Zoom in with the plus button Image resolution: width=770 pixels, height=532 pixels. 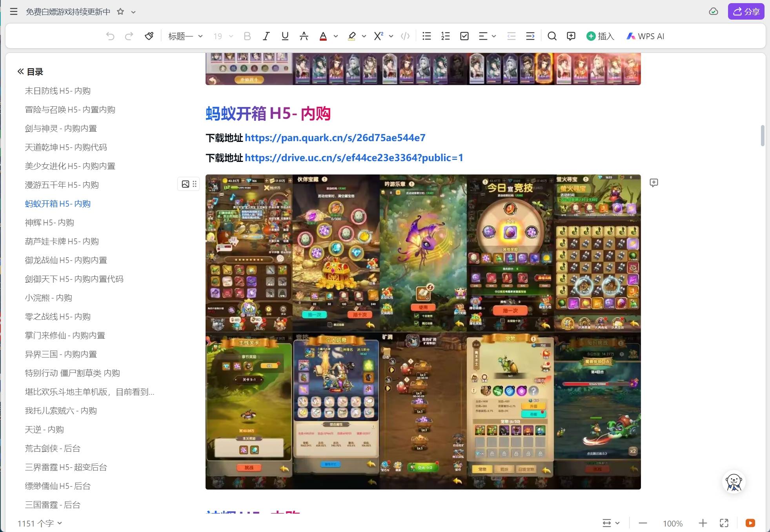[703, 523]
